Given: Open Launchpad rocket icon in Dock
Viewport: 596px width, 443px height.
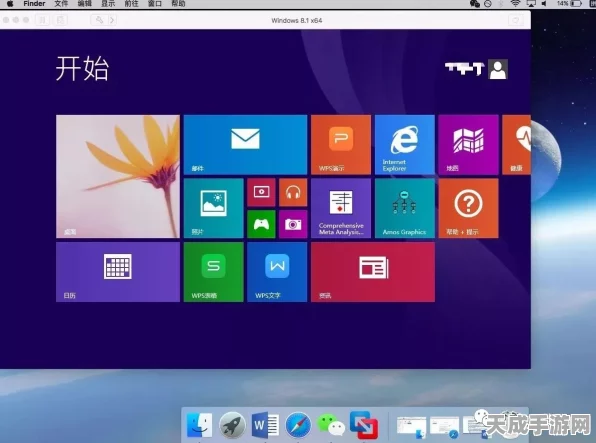Looking at the screenshot, I should [x=232, y=424].
